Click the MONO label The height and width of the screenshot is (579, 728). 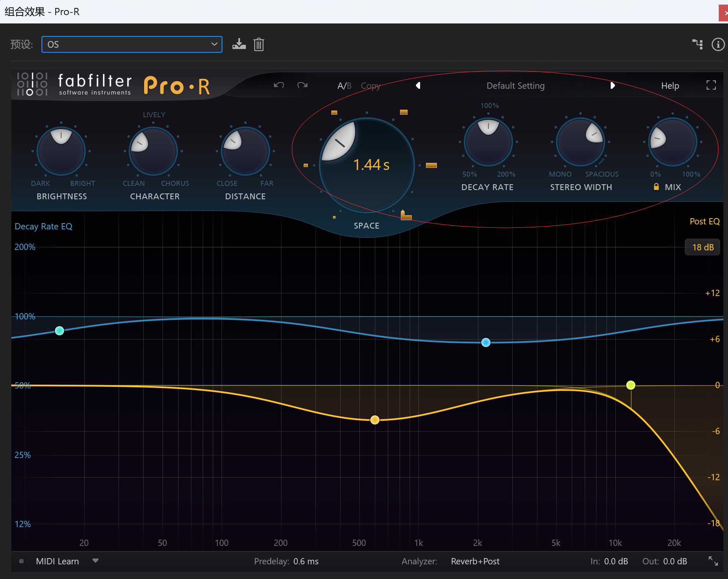(560, 174)
